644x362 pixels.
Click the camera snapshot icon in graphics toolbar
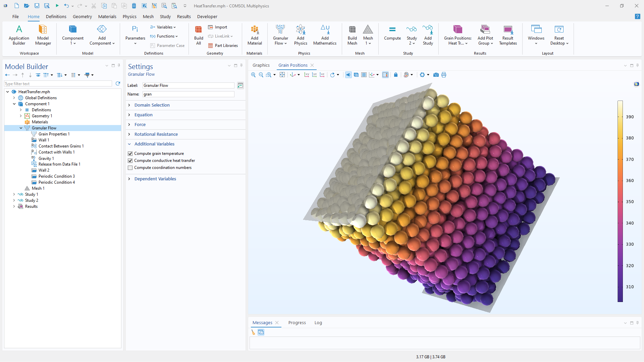pos(436,75)
